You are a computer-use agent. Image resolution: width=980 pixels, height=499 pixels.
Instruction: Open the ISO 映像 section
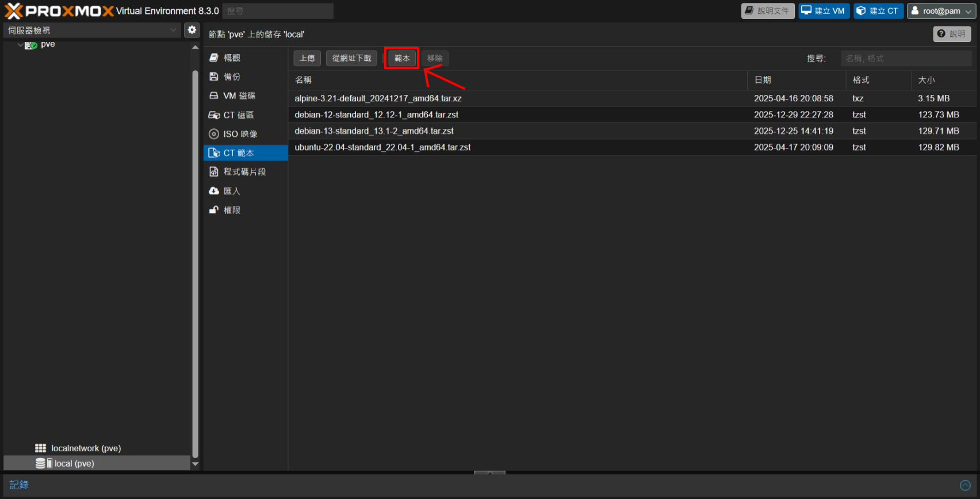click(x=240, y=134)
